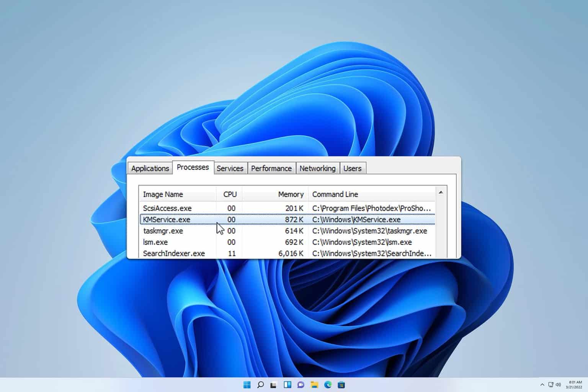
Task: Open the Windows Start menu
Action: pos(247,385)
